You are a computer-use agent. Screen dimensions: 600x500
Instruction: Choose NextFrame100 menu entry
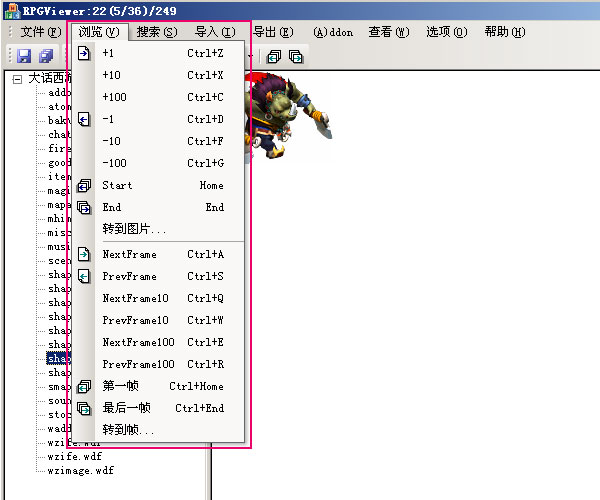point(158,342)
